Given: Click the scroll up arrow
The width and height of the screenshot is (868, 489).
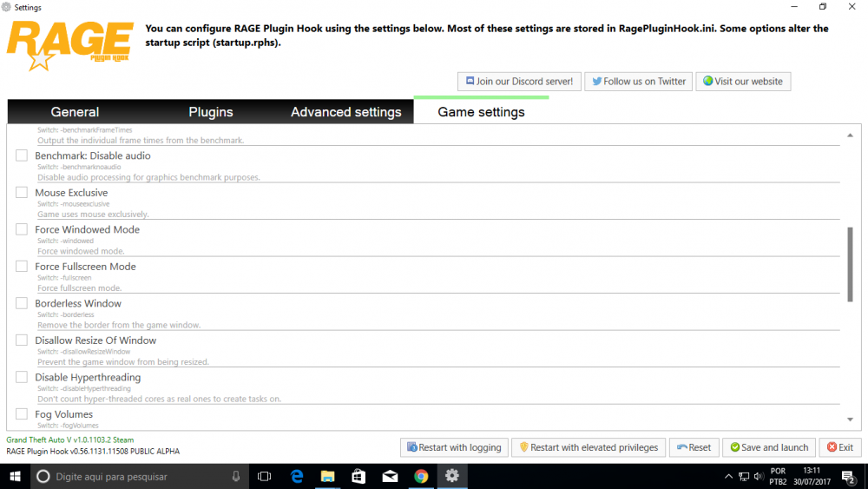Looking at the screenshot, I should [x=850, y=135].
